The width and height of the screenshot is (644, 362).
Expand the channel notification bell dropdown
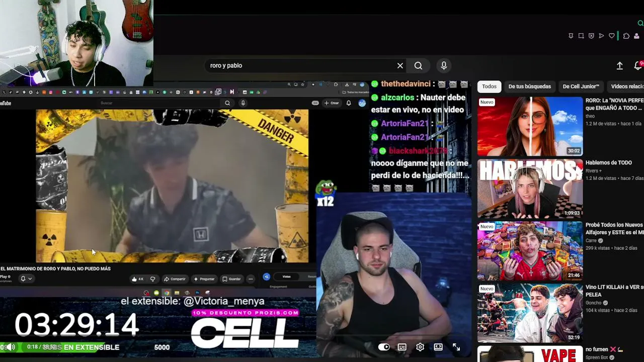[26, 279]
